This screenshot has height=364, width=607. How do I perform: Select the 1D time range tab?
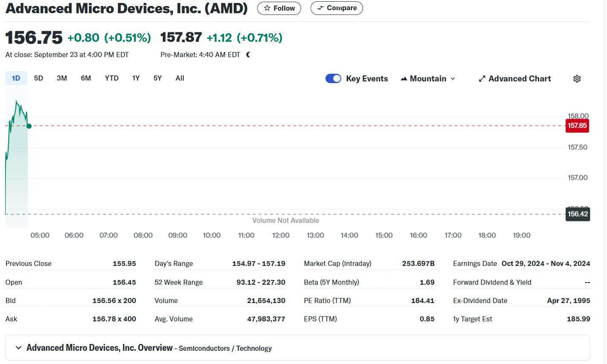tap(16, 78)
